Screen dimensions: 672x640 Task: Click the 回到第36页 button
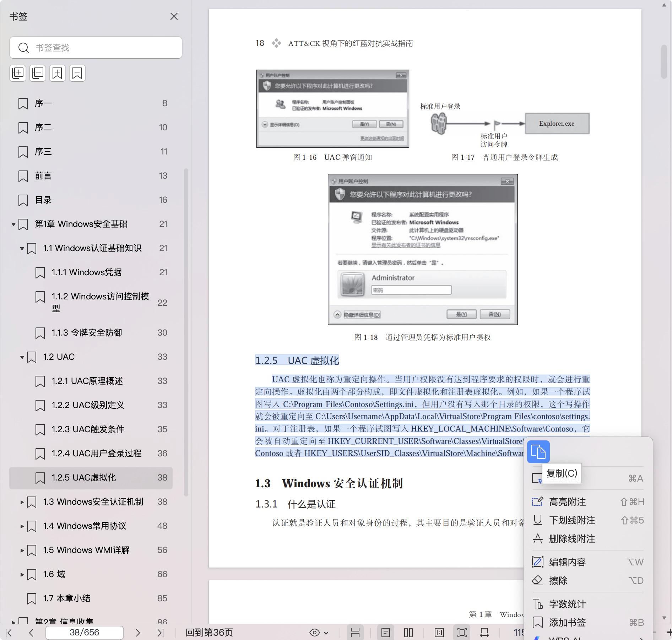[x=209, y=633]
